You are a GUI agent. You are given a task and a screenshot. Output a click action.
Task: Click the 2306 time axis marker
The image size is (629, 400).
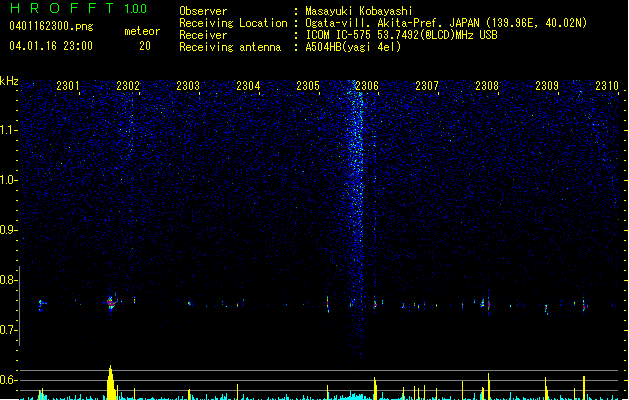click(367, 86)
